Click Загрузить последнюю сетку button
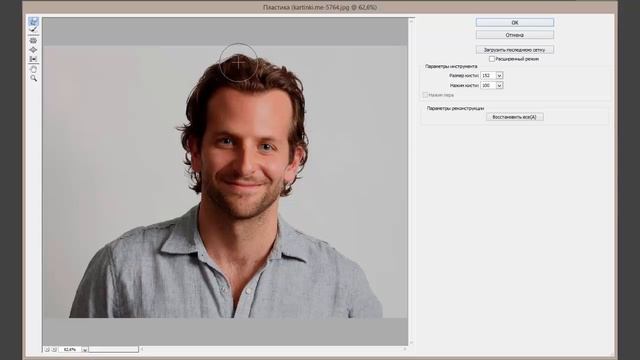The width and height of the screenshot is (640, 360). point(515,50)
